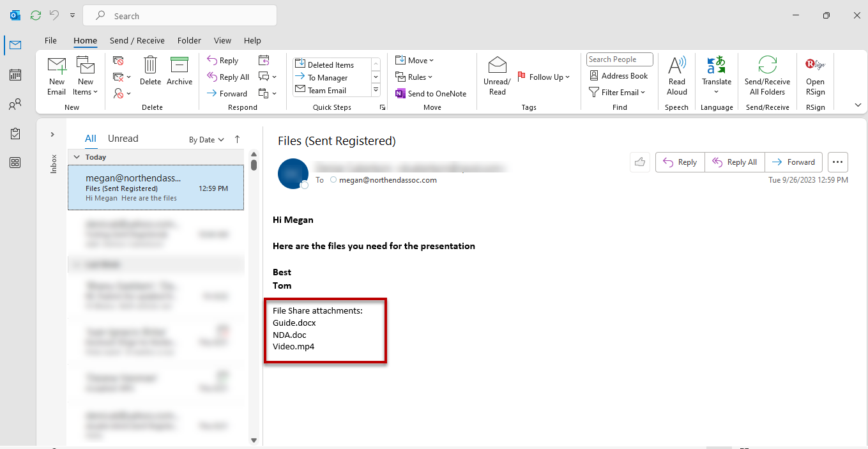Open the Tasks view in sidebar

pos(15,133)
